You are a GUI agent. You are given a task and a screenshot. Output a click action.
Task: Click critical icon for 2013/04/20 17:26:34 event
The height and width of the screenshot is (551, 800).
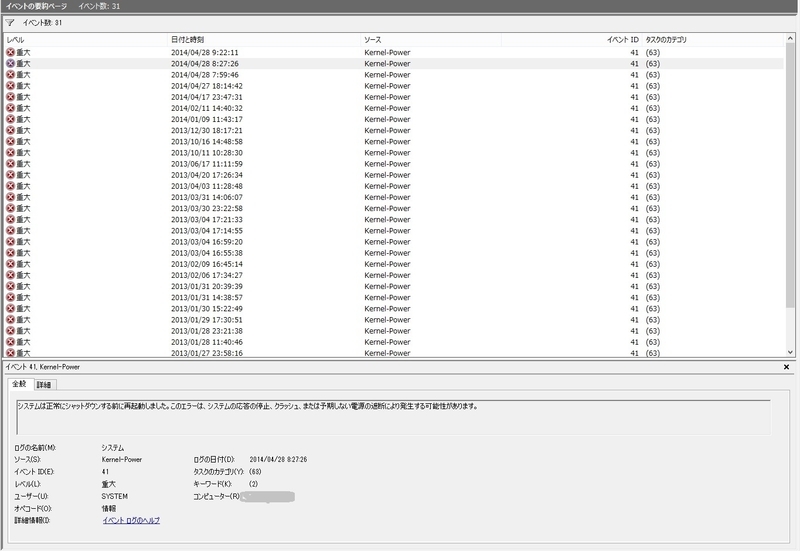tap(10, 175)
